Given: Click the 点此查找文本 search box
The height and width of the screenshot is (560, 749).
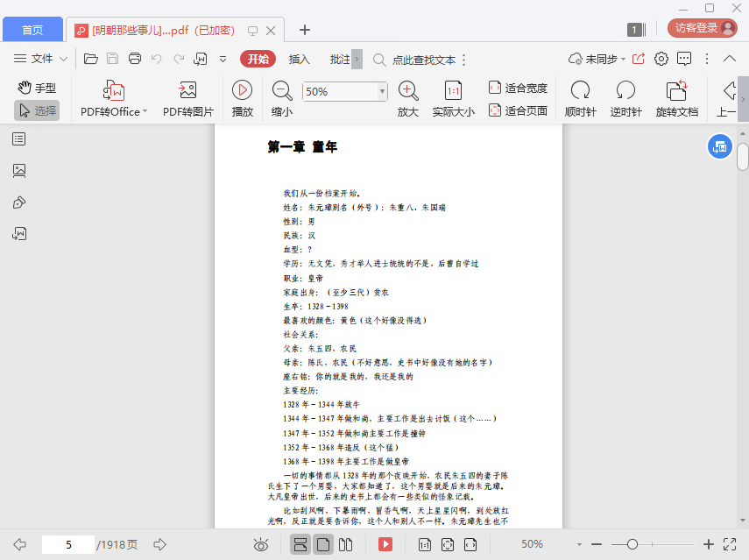Looking at the screenshot, I should [414, 60].
